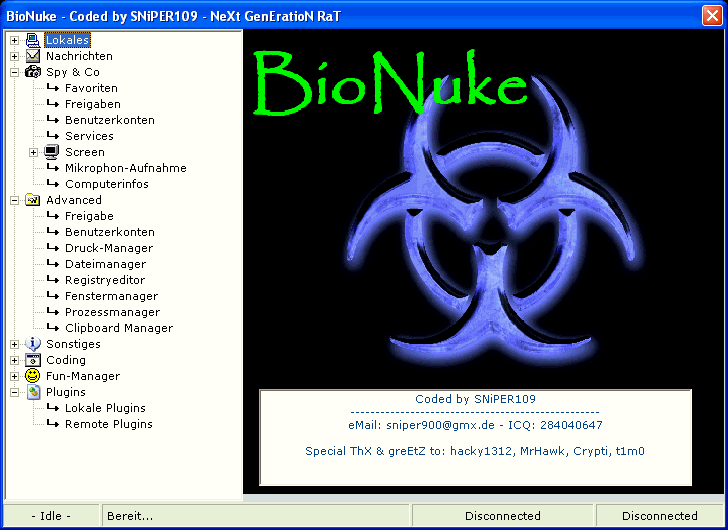Screen dimensions: 728x530
Task: Expand the Screen sub-node
Action: pyautogui.click(x=34, y=152)
